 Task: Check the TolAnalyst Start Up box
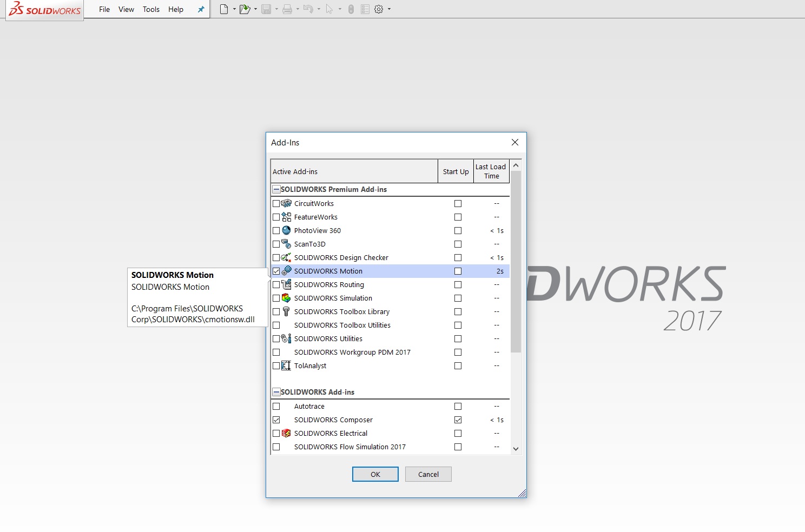tap(458, 366)
